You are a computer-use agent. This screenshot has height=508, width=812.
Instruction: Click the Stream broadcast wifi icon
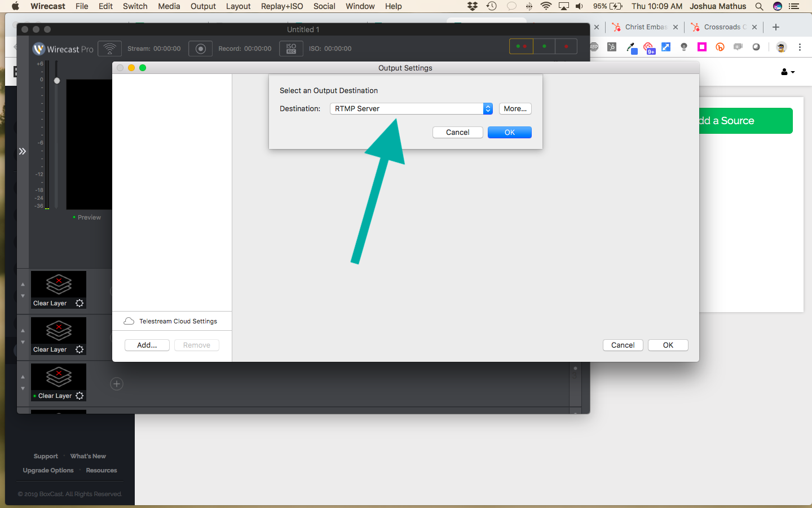coord(110,49)
